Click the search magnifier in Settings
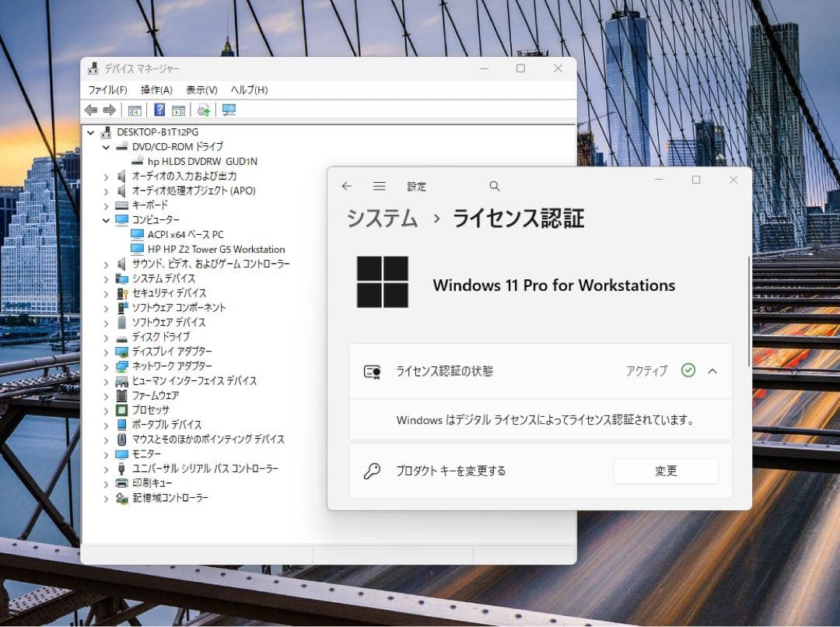 click(x=495, y=186)
